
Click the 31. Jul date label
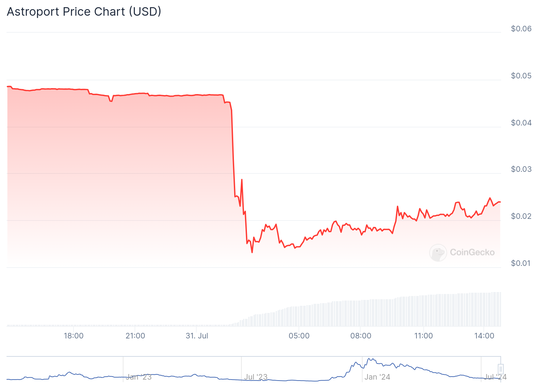pyautogui.click(x=197, y=336)
